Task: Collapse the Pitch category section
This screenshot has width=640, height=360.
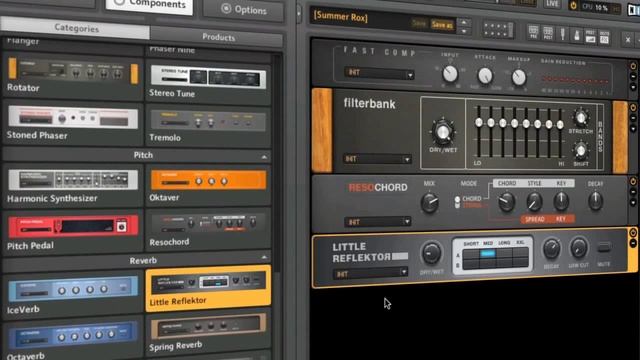Action: [x=264, y=157]
